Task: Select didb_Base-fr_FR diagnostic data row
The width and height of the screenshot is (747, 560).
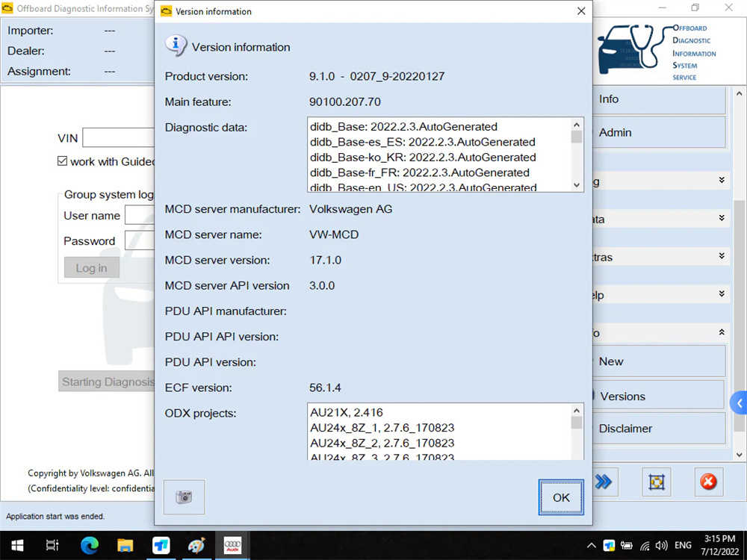Action: click(420, 172)
